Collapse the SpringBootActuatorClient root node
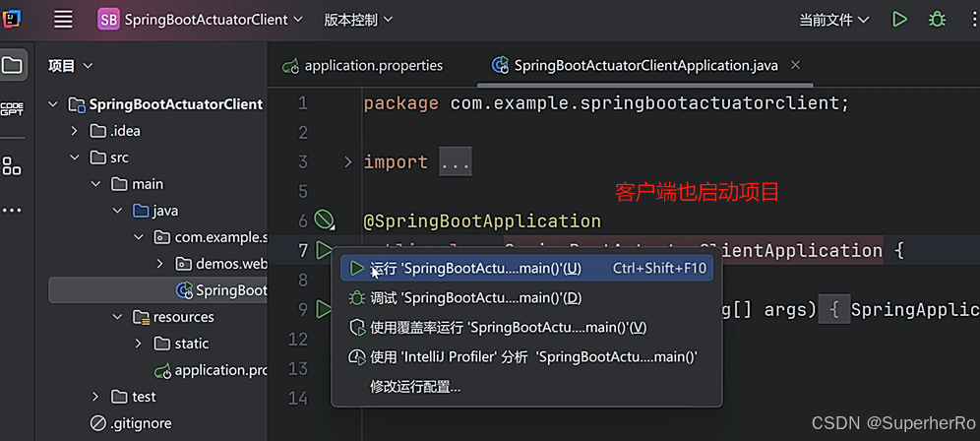980x441 pixels. coord(53,104)
